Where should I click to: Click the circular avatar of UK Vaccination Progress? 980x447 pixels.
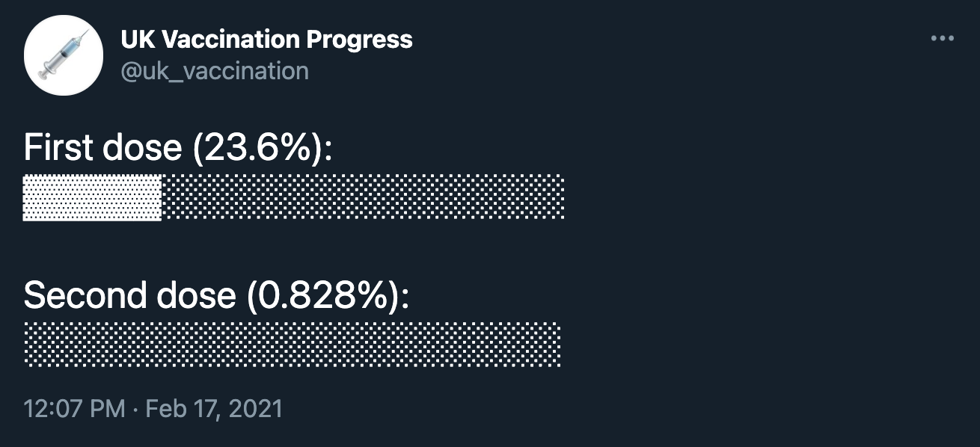(x=64, y=52)
